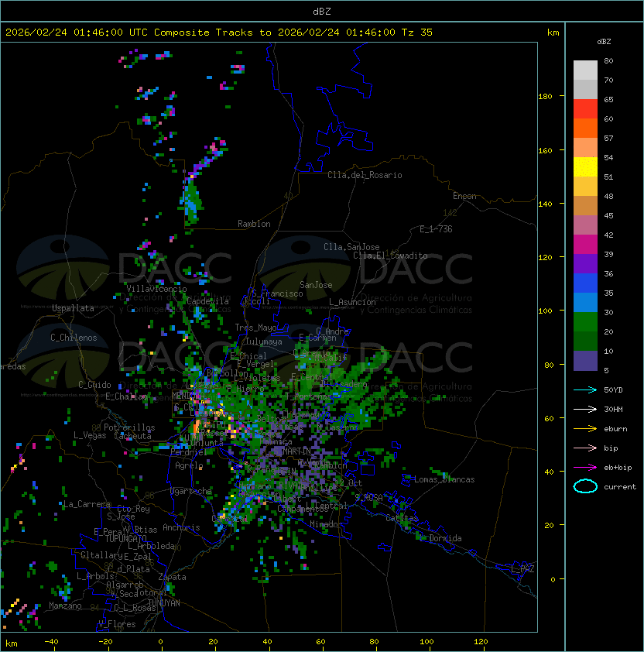Click the white 30HM track arrow icon
Image resolution: width=644 pixels, height=652 pixels.
click(585, 409)
